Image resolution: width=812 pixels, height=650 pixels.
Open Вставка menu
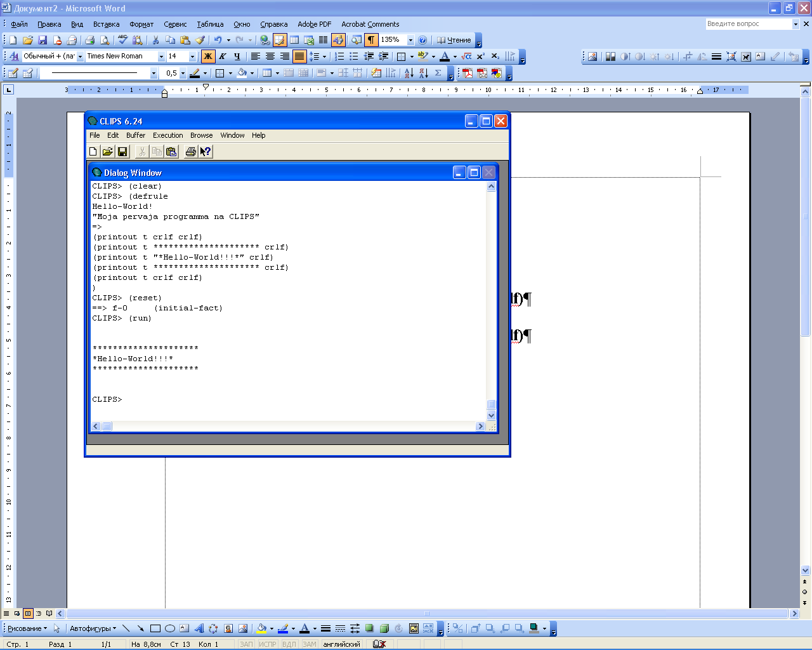point(106,24)
